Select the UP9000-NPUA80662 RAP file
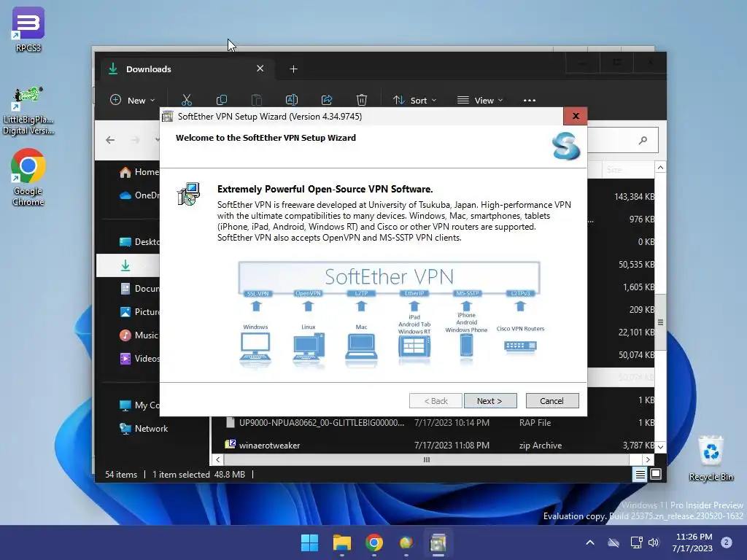Screen dimensions: 747x560 coord(432,422)
